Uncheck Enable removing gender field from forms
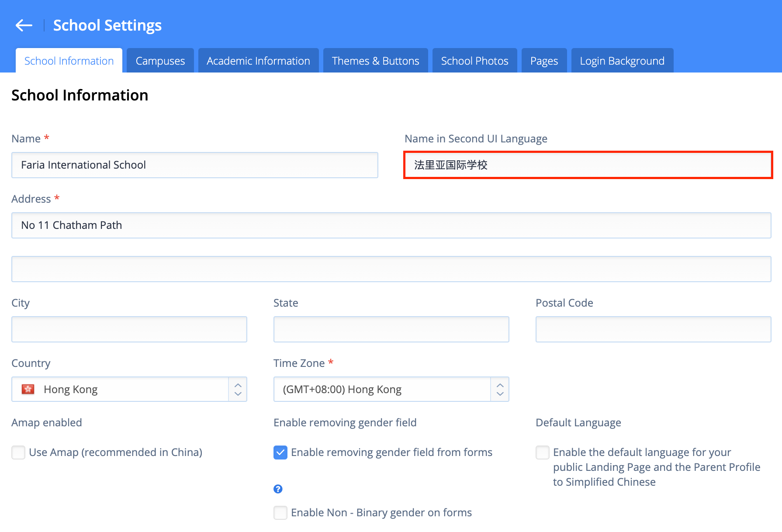The height and width of the screenshot is (532, 782). pos(280,453)
